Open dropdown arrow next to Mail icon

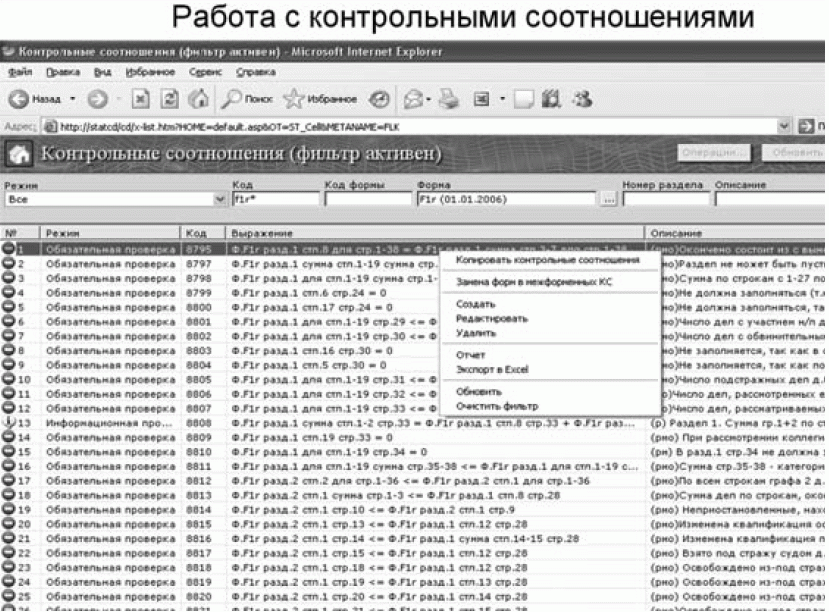[x=428, y=99]
